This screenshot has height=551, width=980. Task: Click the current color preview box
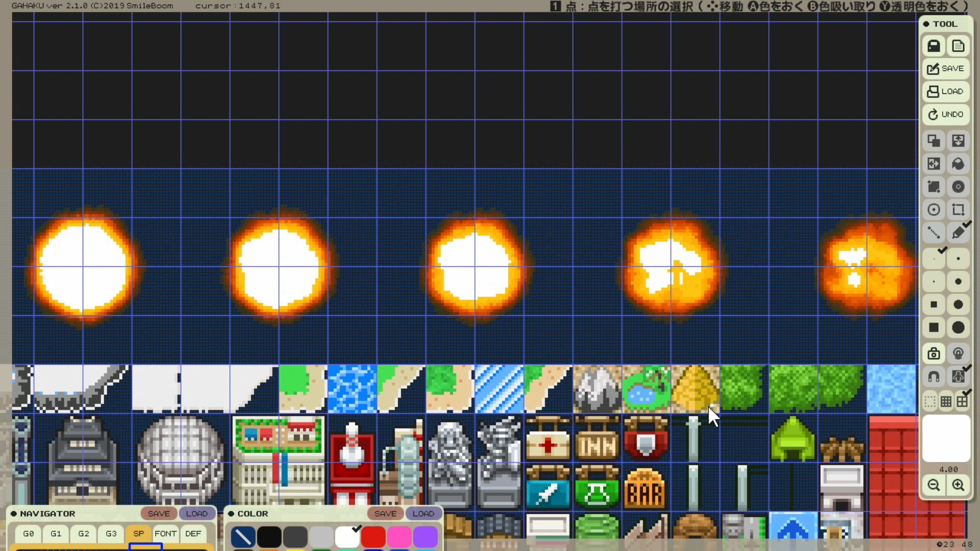tap(946, 438)
